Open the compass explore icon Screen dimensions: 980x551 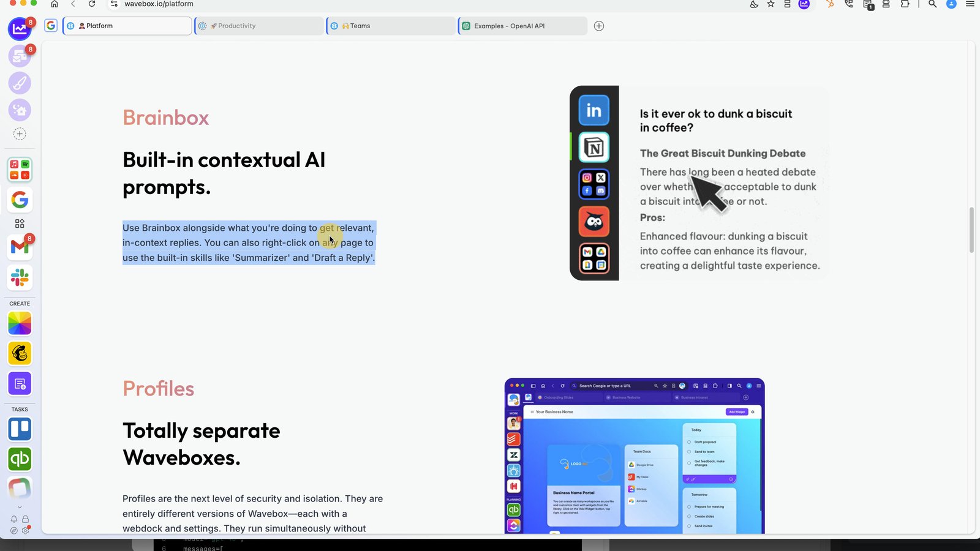click(x=14, y=530)
